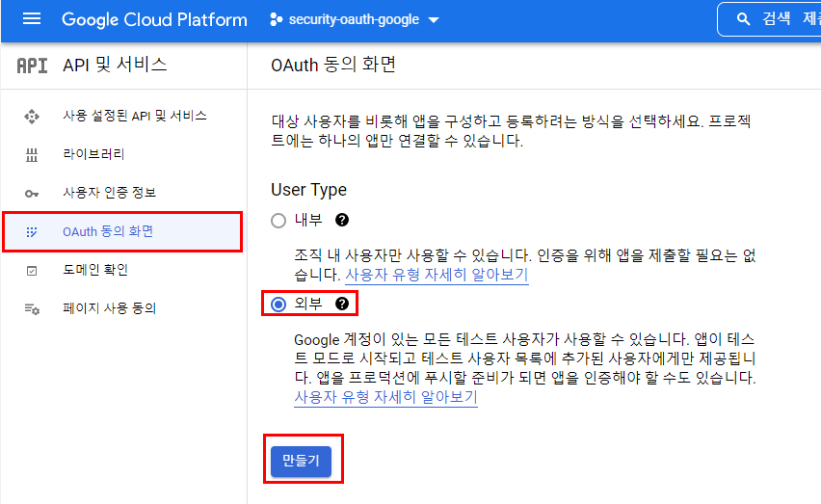Open 사용자 유형 자세히 알아보기 link under 외부

click(385, 397)
